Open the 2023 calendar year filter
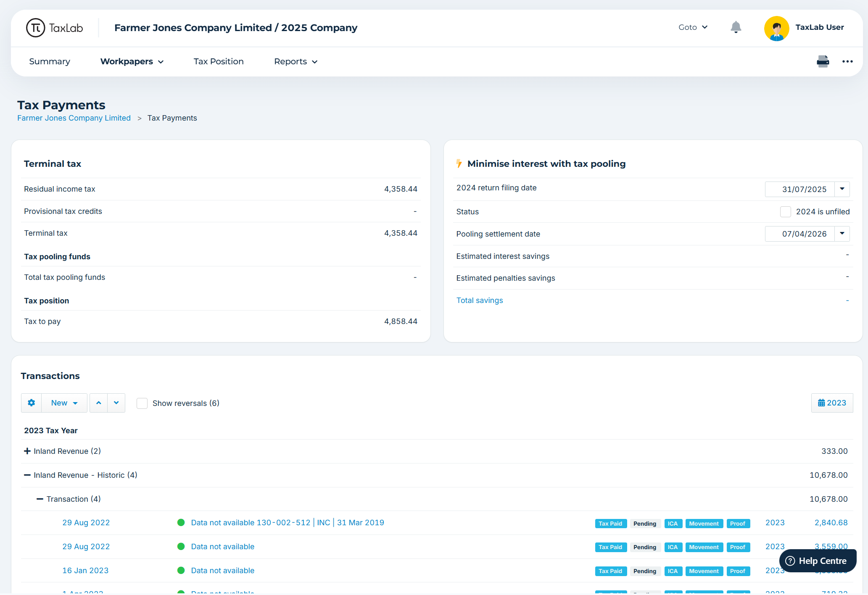Viewport: 868px width, 595px height. pyautogui.click(x=832, y=403)
